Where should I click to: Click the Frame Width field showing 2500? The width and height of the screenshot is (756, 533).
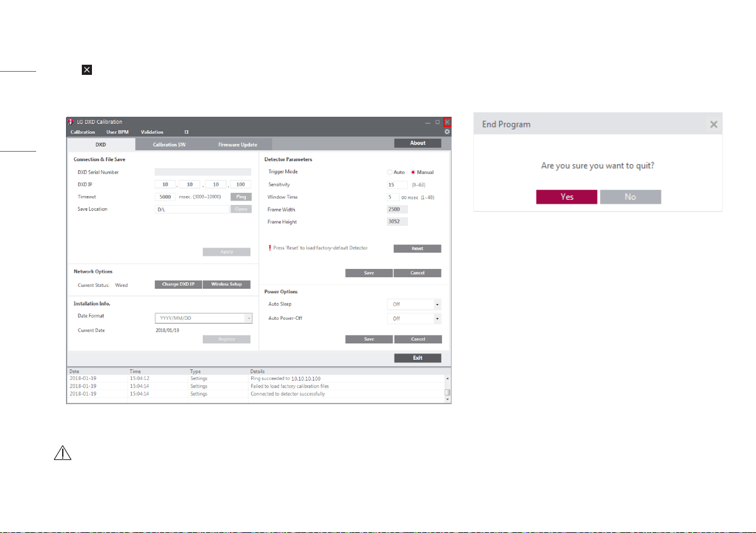[397, 209]
